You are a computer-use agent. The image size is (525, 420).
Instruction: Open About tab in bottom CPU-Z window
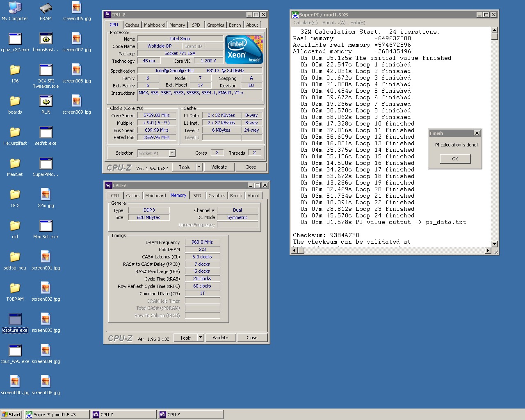click(x=253, y=196)
